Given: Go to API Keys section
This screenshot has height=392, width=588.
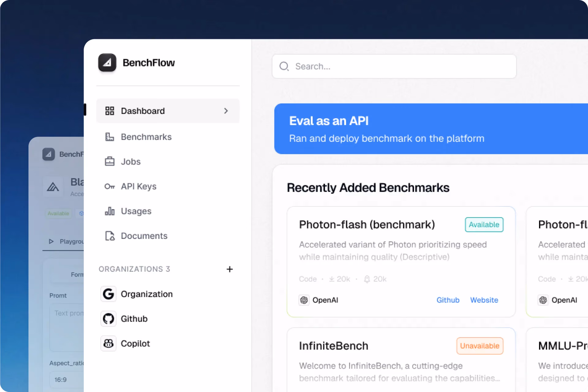Looking at the screenshot, I should (168, 186).
